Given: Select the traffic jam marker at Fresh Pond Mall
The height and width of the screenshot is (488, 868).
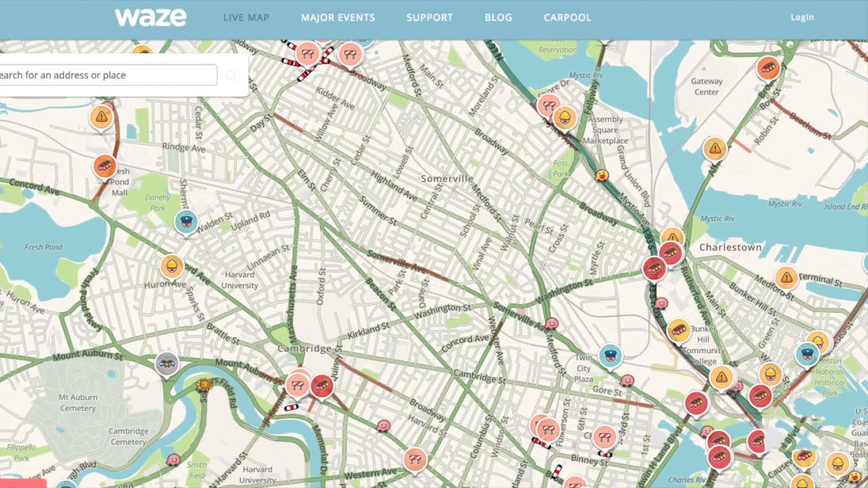Looking at the screenshot, I should coord(105,166).
